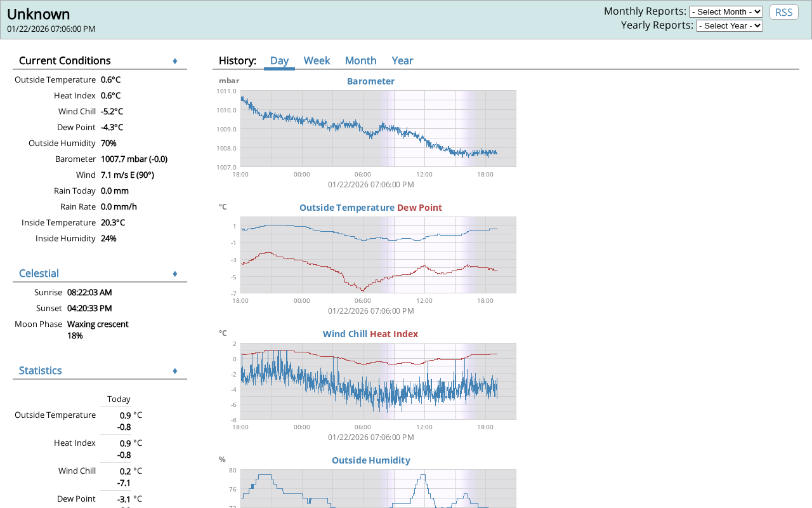Click the moon phase 18% value
Viewport: 812px width, 508px height.
[75, 336]
